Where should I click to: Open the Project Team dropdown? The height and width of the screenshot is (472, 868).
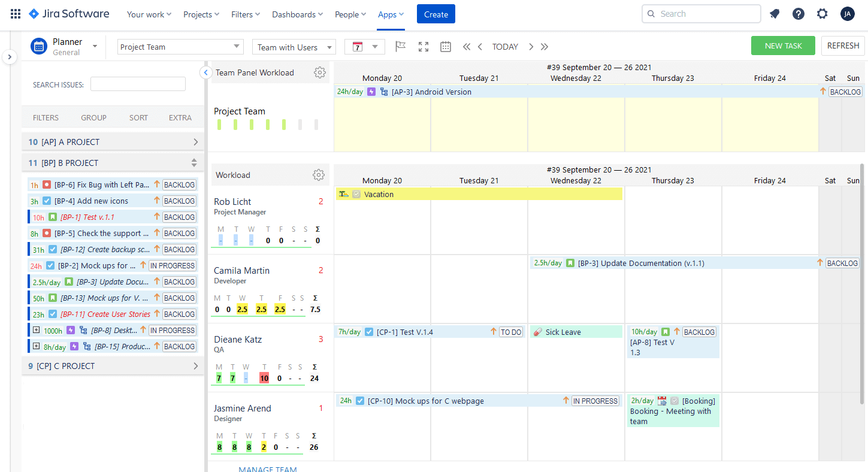coord(180,46)
